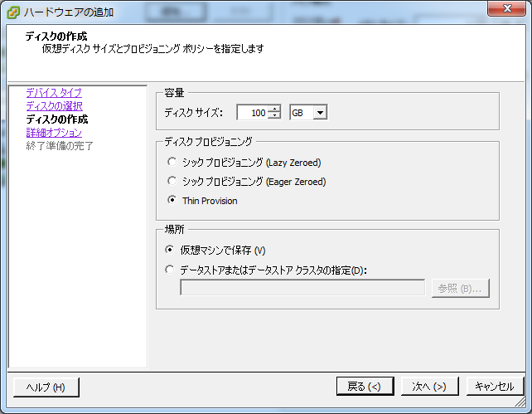
Task: Click キャンセル to cancel wizard
Action: point(496,387)
